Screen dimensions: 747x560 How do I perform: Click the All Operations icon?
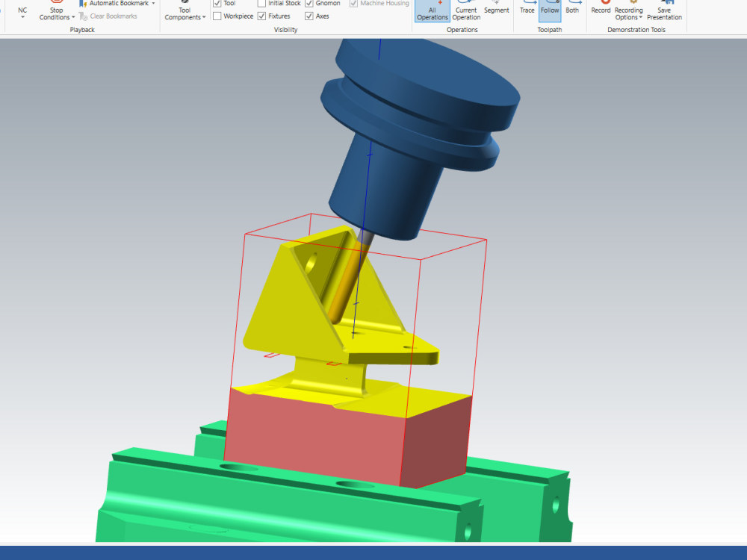click(432, 10)
